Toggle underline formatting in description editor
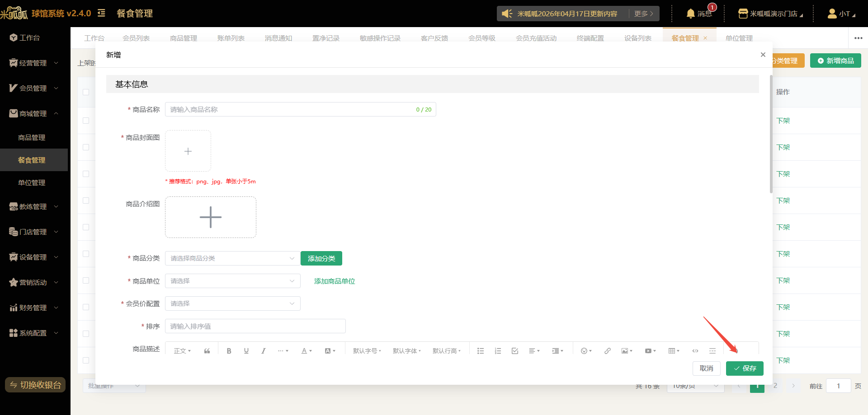Viewport: 868px width, 415px height. pos(246,351)
